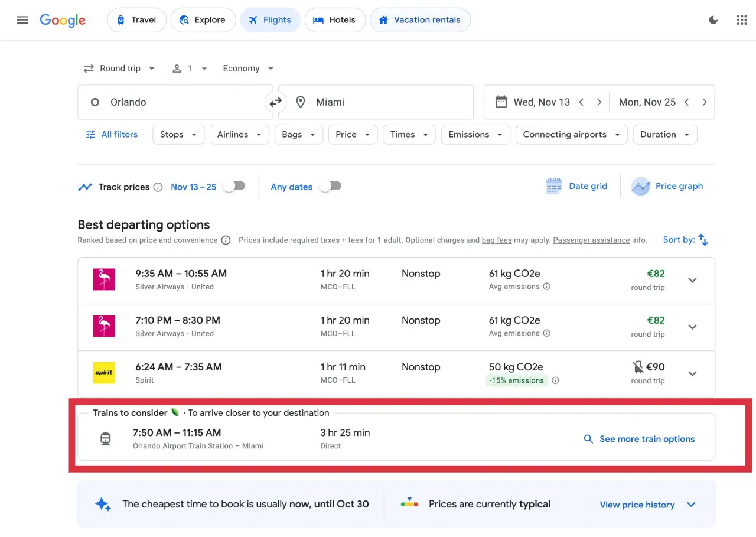Viewport: 756px width, 537px height.
Task: Click the Miami destination field
Action: coord(376,102)
